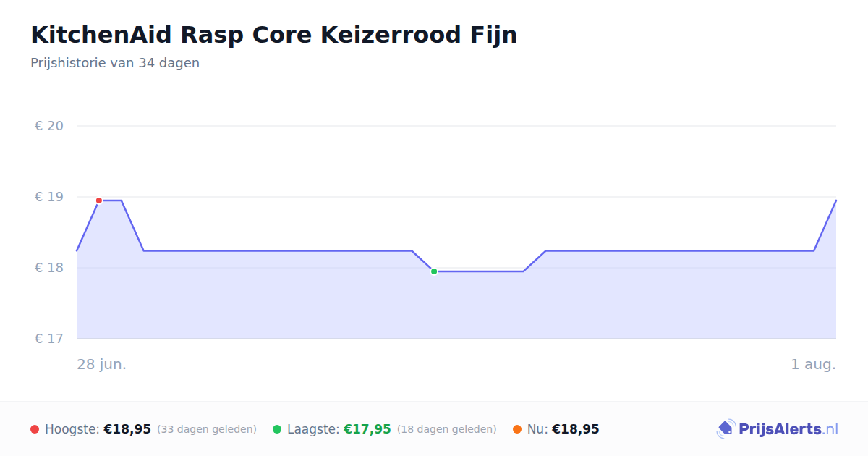Click the 1 aug. end date label
868x456 pixels.
tap(813, 364)
